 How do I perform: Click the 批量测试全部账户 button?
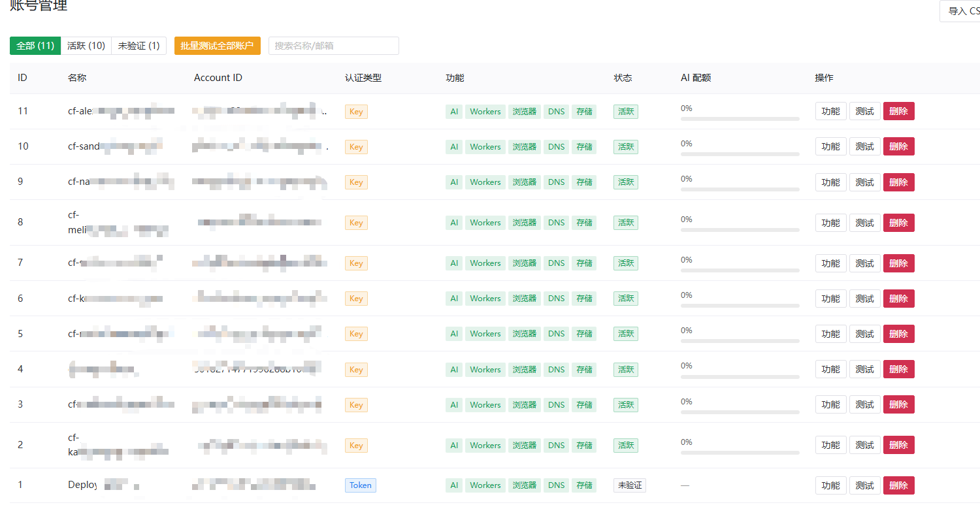point(218,46)
